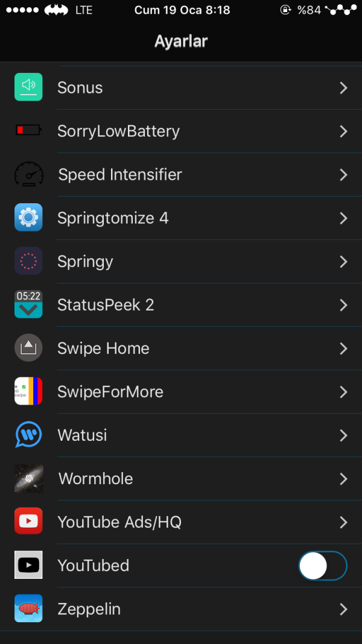Expand the Sonus row chevron
The image size is (362, 644).
coord(343,88)
